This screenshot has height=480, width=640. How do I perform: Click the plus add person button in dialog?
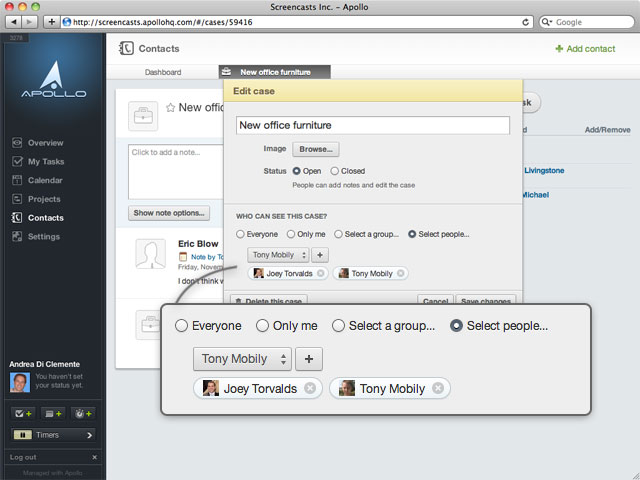320,255
